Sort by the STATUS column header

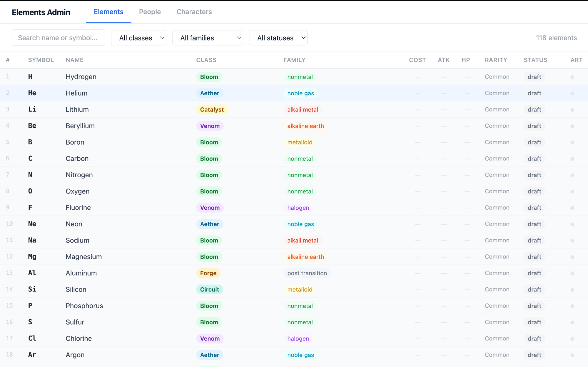pyautogui.click(x=535, y=60)
